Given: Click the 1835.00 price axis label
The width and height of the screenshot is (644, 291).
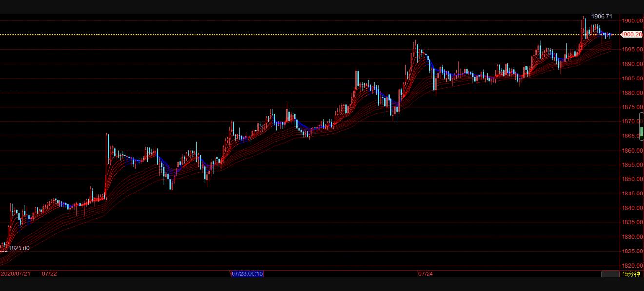Looking at the screenshot, I should coord(632,222).
